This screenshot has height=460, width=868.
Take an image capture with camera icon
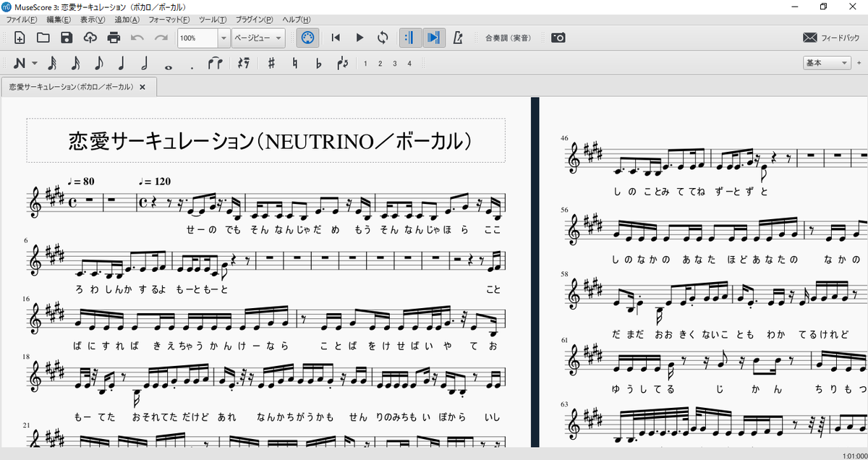pyautogui.click(x=558, y=38)
